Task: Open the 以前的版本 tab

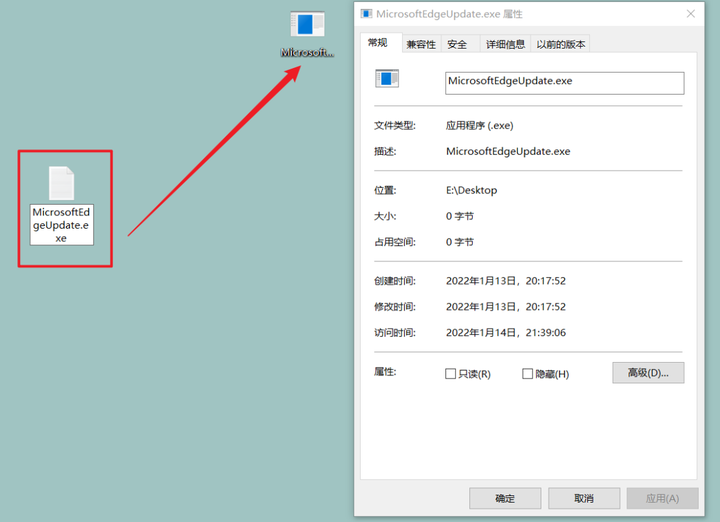Action: (561, 44)
